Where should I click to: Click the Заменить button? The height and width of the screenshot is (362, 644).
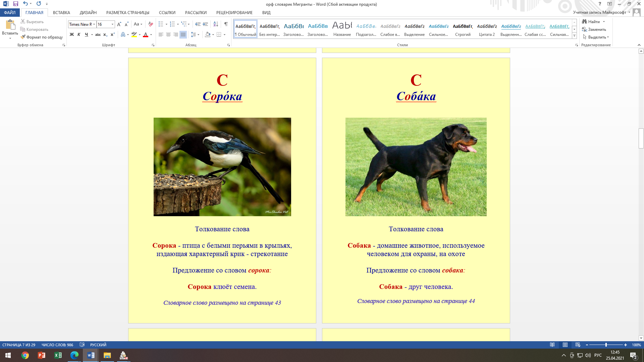coord(594,29)
